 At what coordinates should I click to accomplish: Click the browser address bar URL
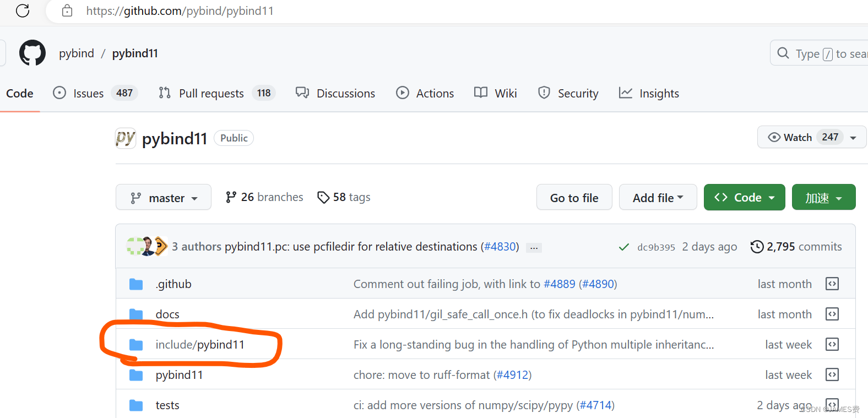(x=180, y=11)
